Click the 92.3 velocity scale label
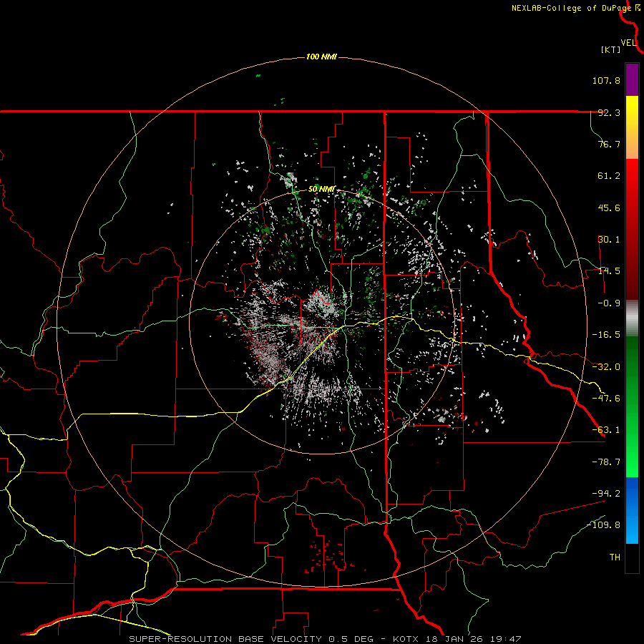The width and height of the screenshot is (644, 644). [609, 112]
